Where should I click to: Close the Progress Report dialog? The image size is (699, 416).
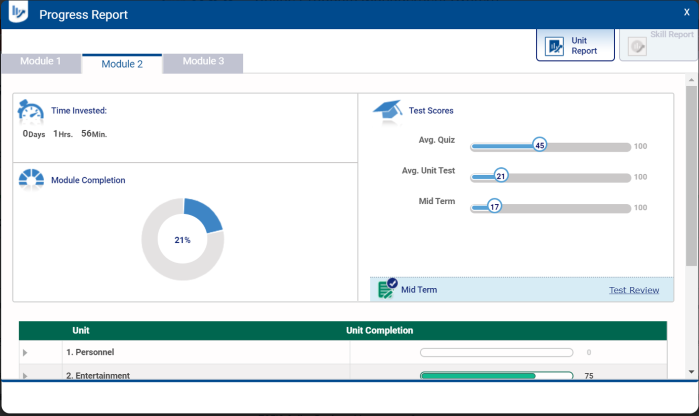point(686,12)
